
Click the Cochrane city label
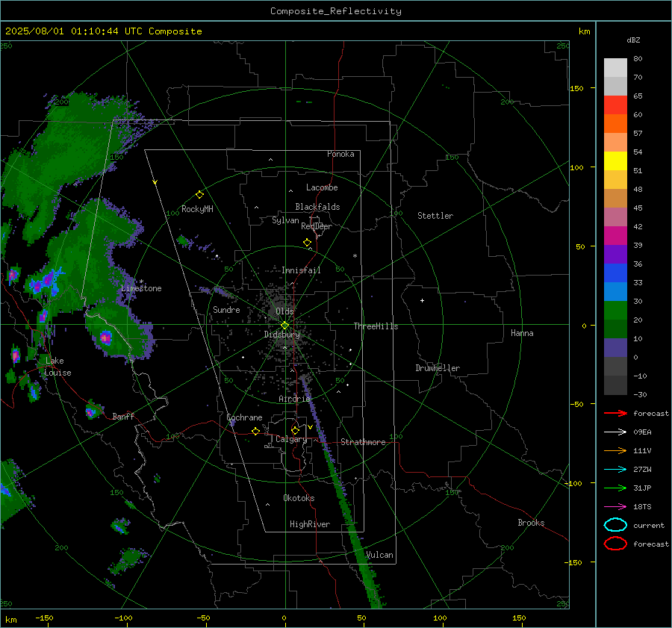point(244,417)
